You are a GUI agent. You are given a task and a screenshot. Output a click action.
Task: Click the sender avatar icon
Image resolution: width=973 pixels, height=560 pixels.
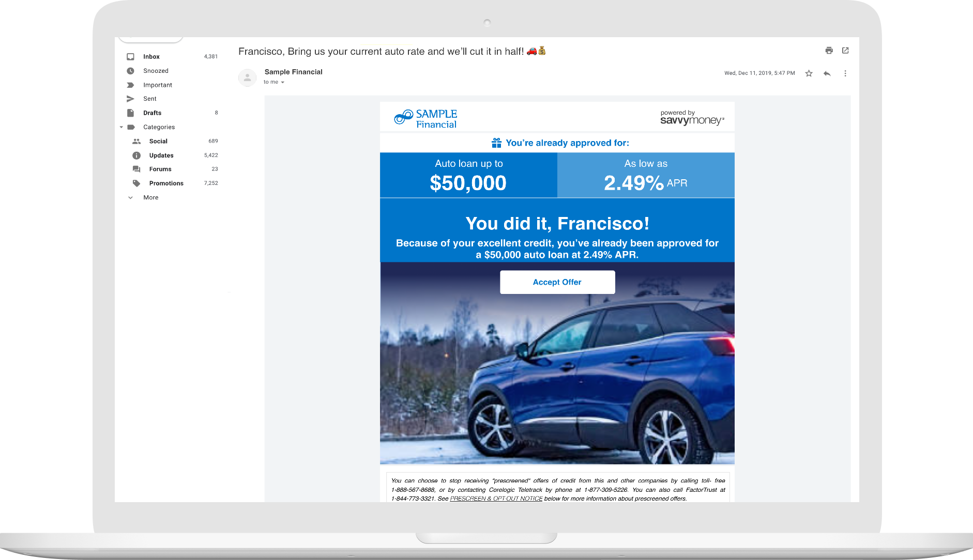tap(247, 77)
